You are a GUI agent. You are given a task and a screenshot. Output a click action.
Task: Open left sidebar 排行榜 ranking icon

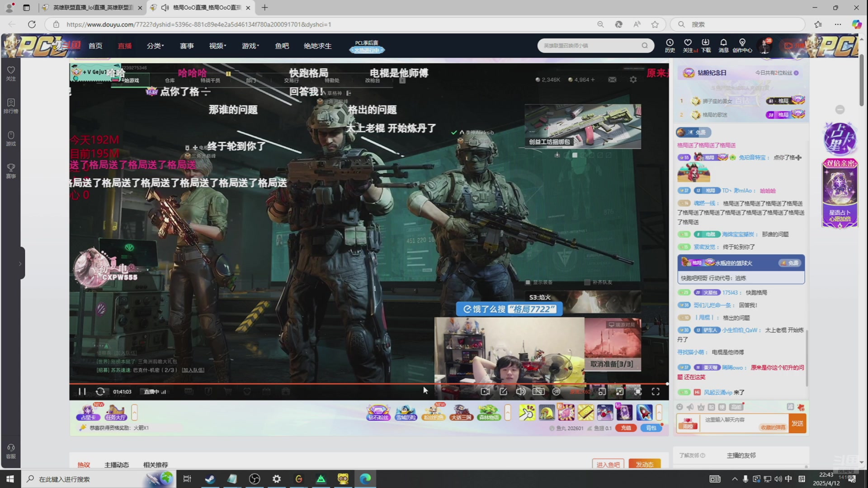[11, 106]
